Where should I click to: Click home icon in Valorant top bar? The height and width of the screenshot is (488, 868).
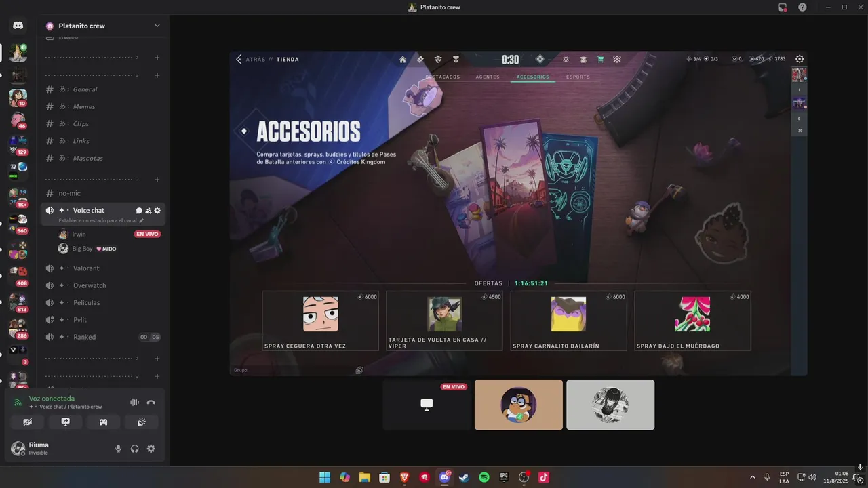[x=403, y=59]
